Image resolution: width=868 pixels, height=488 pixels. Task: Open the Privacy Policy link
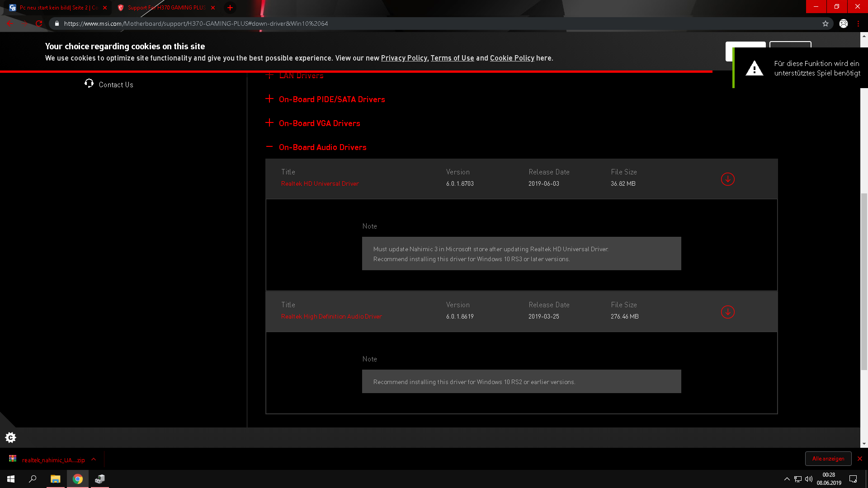click(x=404, y=58)
